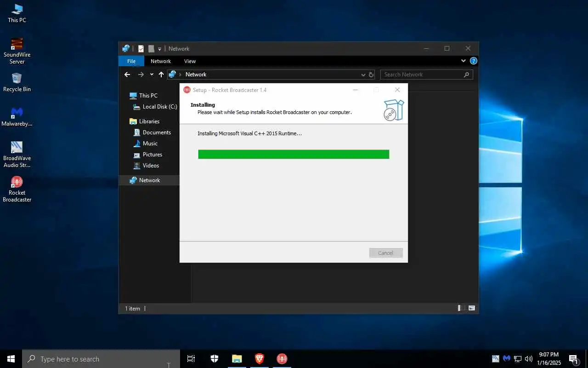The height and width of the screenshot is (368, 588).
Task: Select Local Disk (C:) in navigation pane
Action: click(x=155, y=107)
